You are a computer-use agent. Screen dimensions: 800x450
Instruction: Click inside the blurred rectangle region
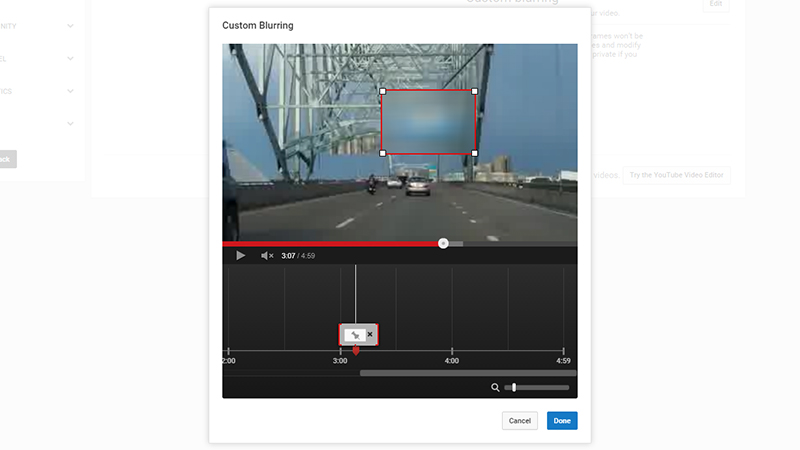tap(429, 122)
